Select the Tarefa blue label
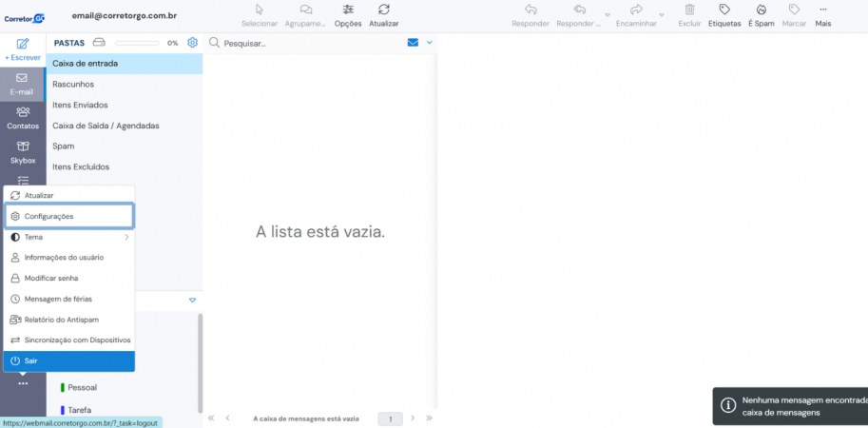 tap(76, 410)
